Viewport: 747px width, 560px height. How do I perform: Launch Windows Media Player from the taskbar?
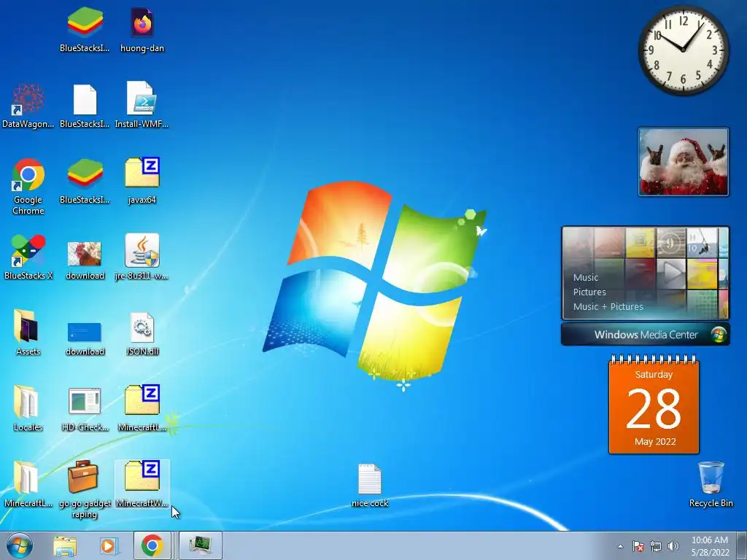point(108,546)
